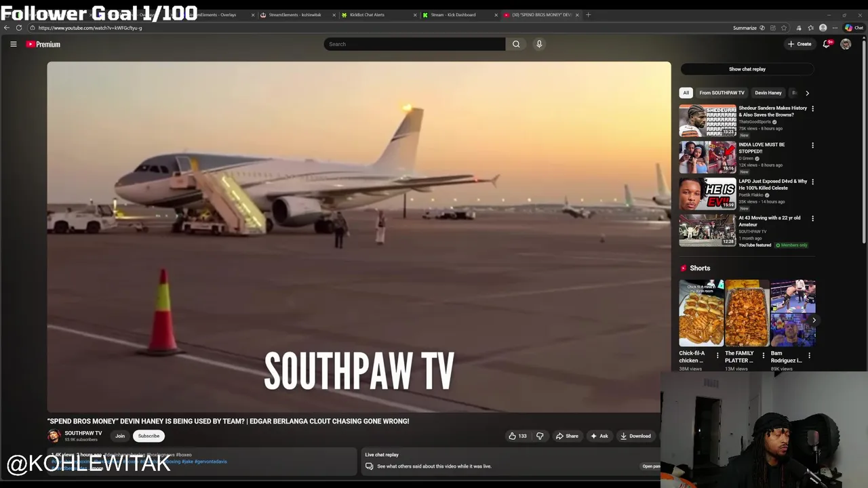The height and width of the screenshot is (488, 868).
Task: Search with voice microphone icon
Action: 539,44
